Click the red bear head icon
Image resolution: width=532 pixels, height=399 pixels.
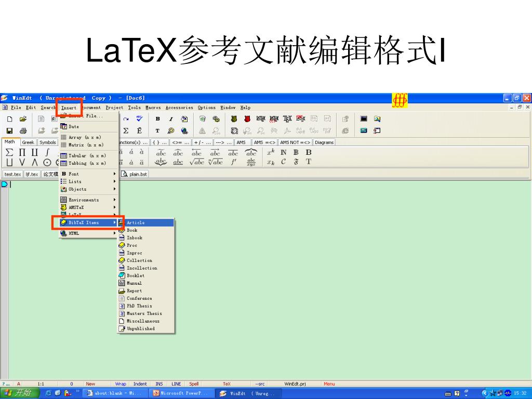[x=247, y=119]
